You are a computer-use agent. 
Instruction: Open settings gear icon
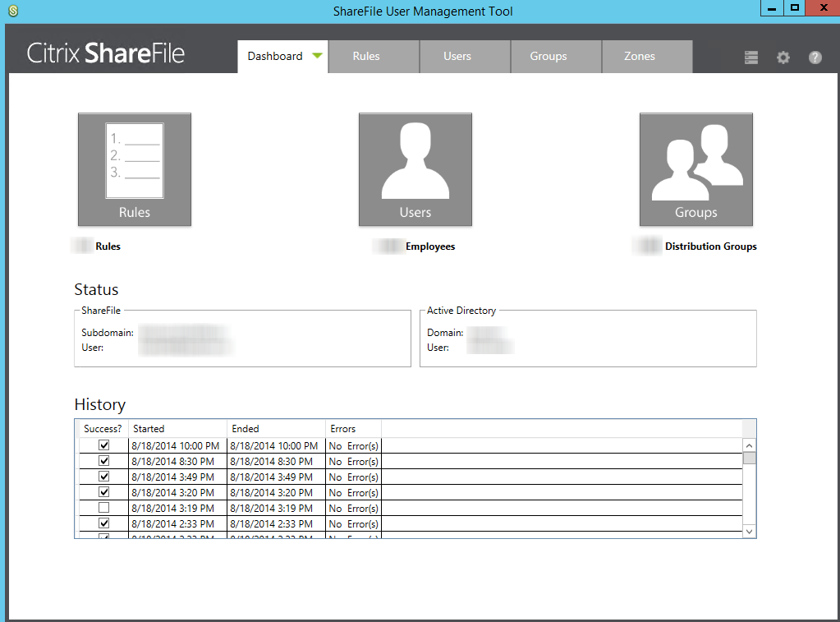click(x=783, y=58)
